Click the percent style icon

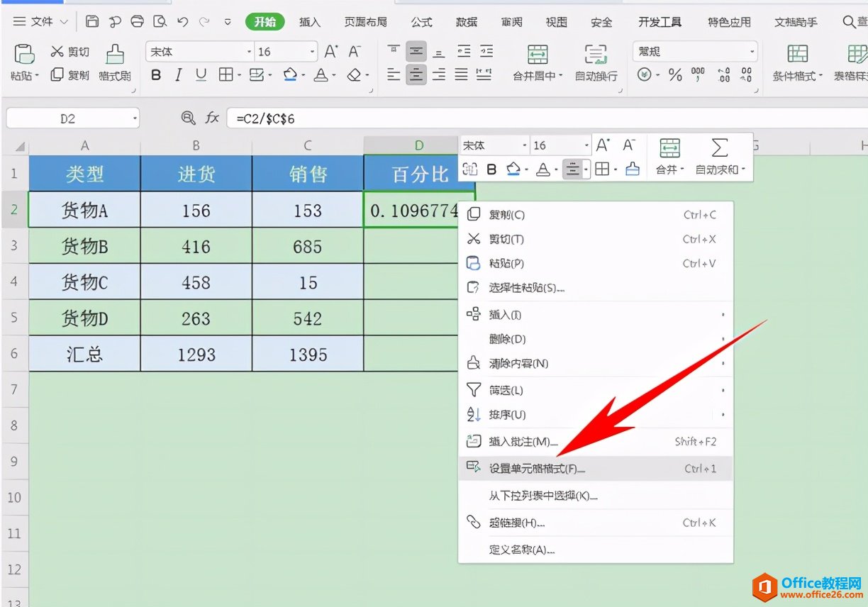(675, 75)
